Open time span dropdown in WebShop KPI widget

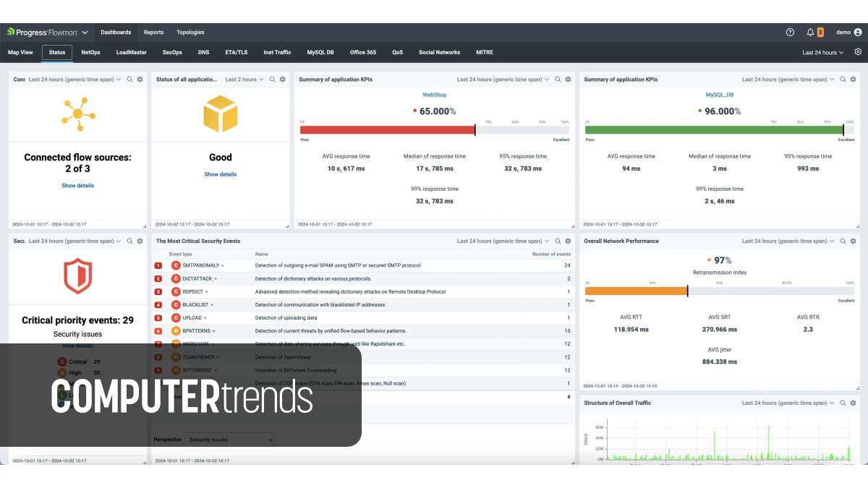click(x=503, y=80)
